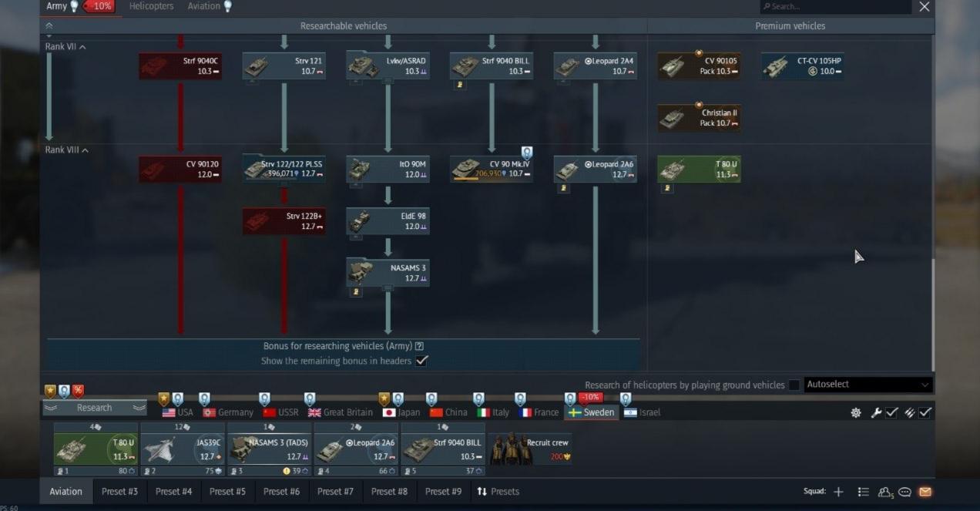
Task: Click the Army -10% discount tag
Action: [98, 6]
